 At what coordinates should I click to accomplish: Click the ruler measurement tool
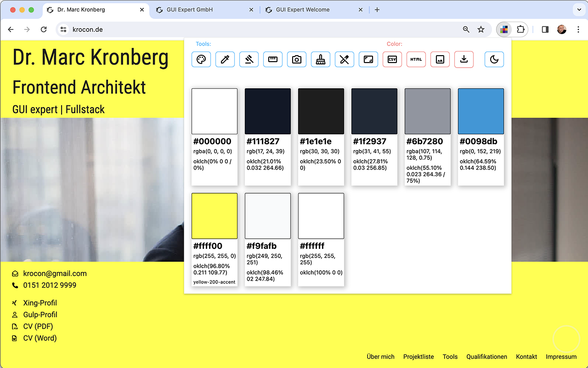273,59
